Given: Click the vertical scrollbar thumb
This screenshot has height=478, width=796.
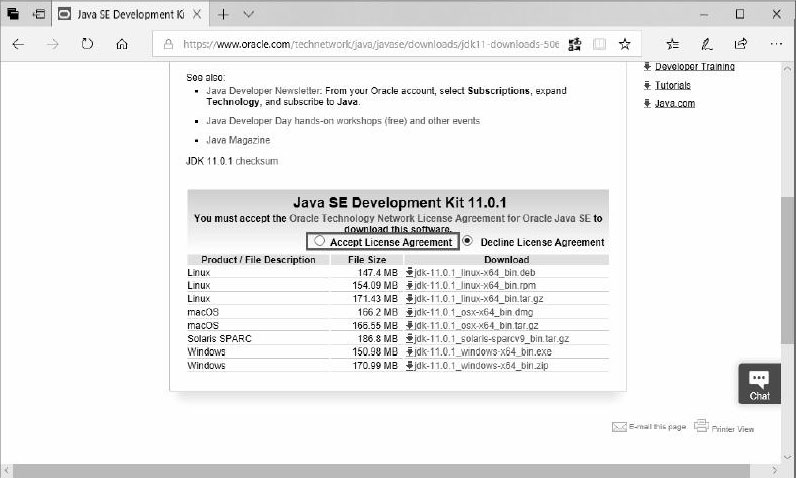Looking at the screenshot, I should (787, 270).
